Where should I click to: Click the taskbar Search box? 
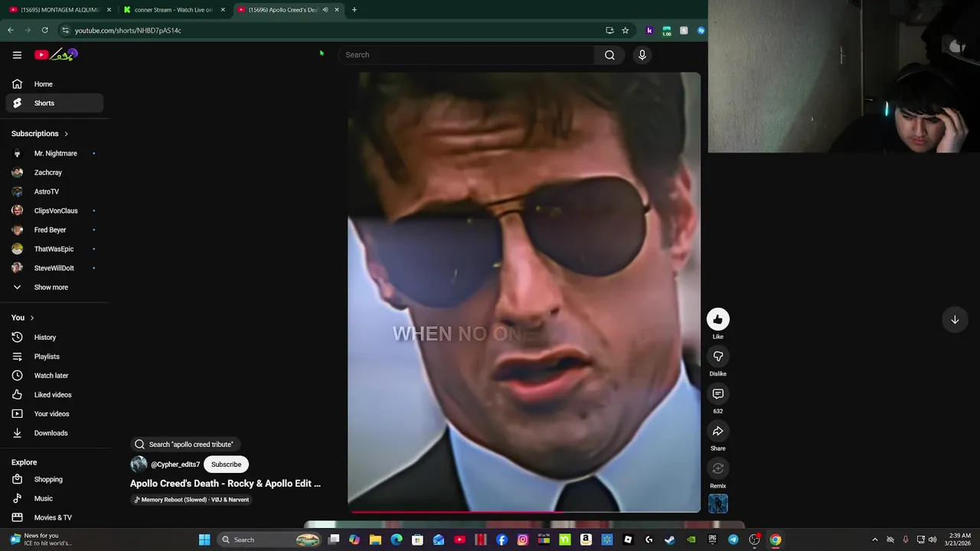tap(268, 540)
